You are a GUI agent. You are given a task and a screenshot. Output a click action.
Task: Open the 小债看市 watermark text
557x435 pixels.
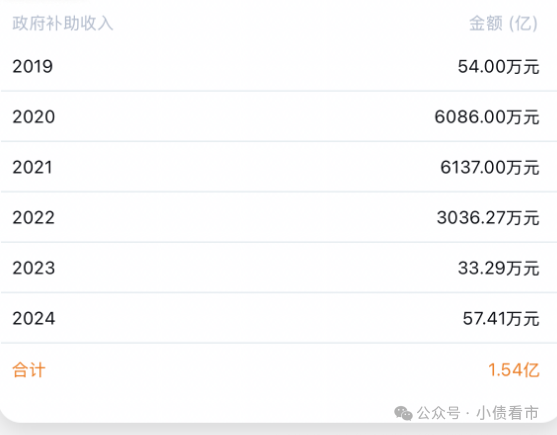(507, 413)
